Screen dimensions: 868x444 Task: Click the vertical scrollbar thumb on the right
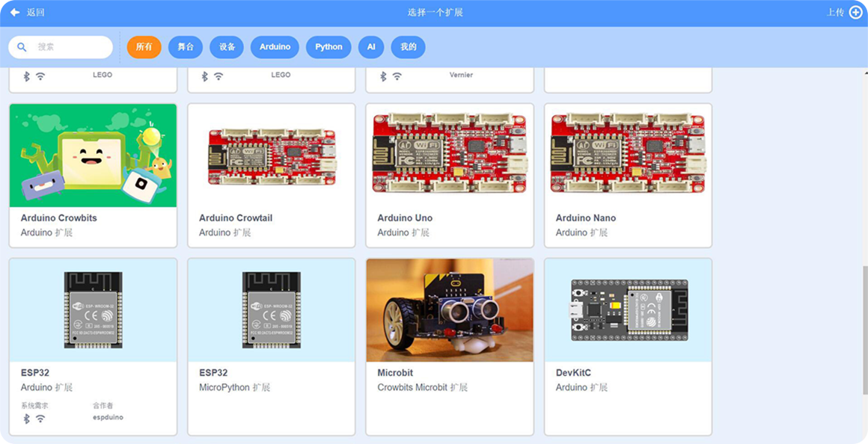[865, 330]
